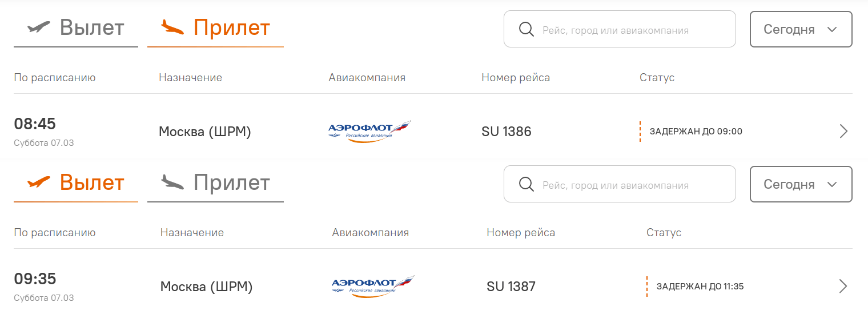
Task: Open the lower Сегодня date dropdown
Action: point(801,184)
